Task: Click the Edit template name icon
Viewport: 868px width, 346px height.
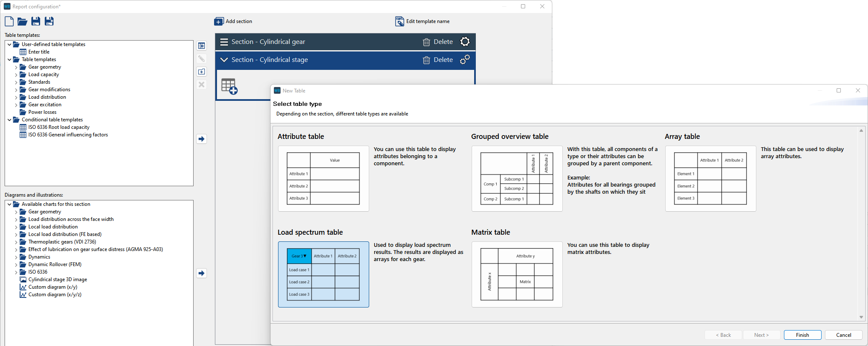Action: 400,21
